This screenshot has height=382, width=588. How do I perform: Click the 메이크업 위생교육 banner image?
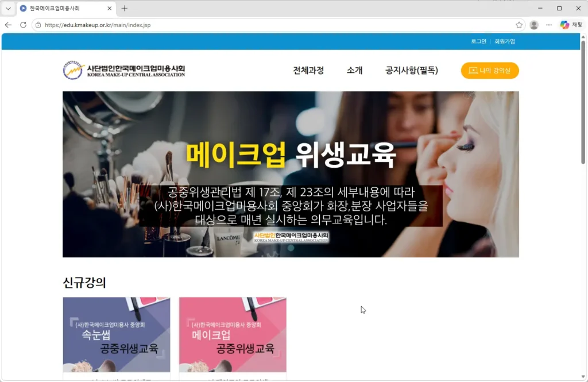click(291, 174)
